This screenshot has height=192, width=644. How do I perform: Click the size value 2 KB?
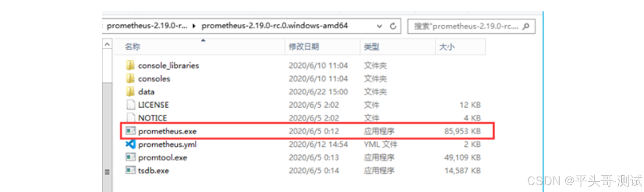pos(472,144)
